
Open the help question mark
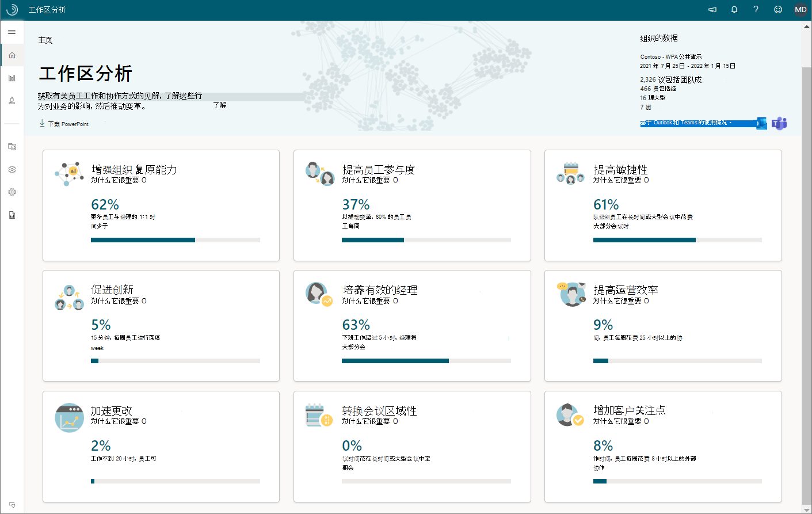pos(756,10)
